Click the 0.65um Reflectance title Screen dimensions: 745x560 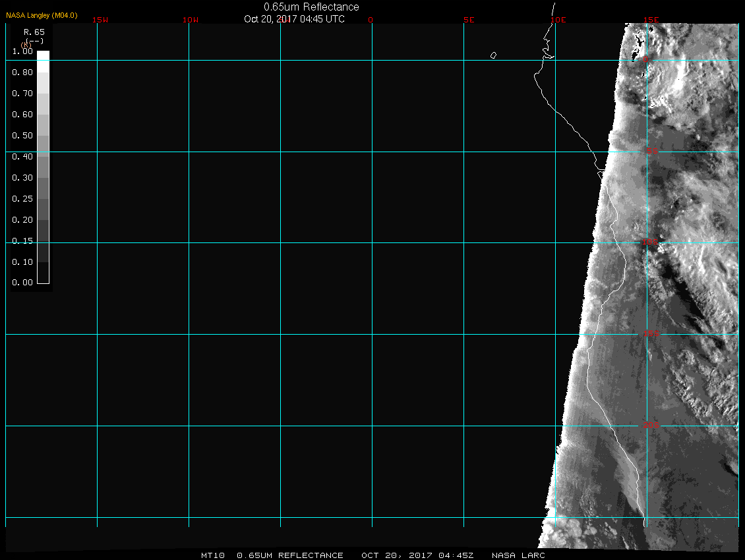tap(311, 7)
